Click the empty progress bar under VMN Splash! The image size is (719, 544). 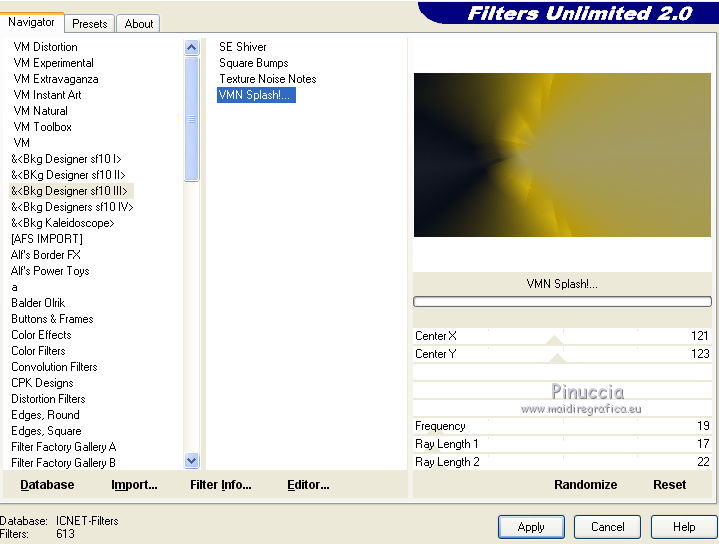562,301
